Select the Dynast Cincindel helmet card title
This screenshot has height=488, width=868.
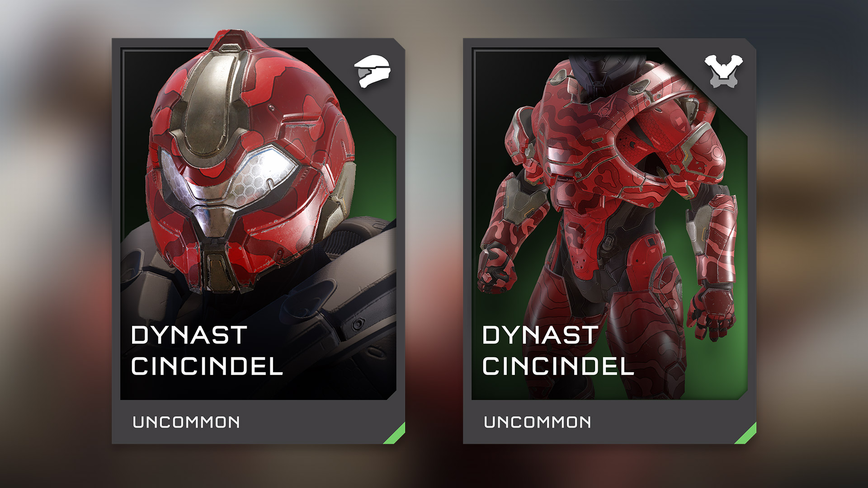pyautogui.click(x=207, y=351)
